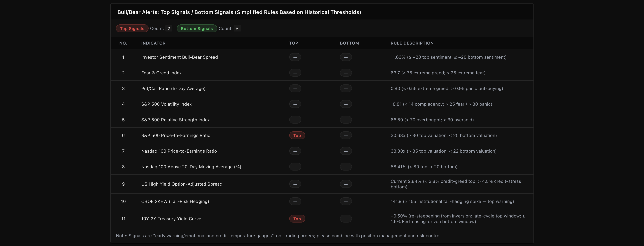Click the INDICATOR column header
Viewport: 644px width, 246px height.
point(153,43)
